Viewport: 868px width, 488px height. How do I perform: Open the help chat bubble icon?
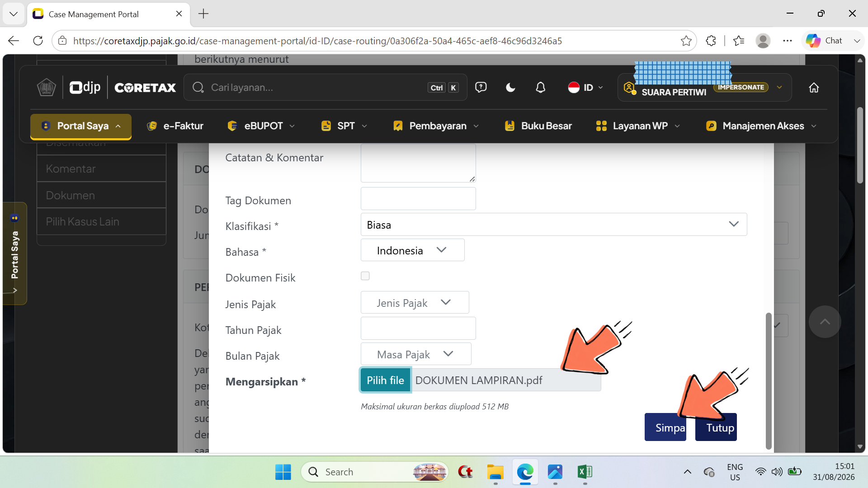point(481,87)
